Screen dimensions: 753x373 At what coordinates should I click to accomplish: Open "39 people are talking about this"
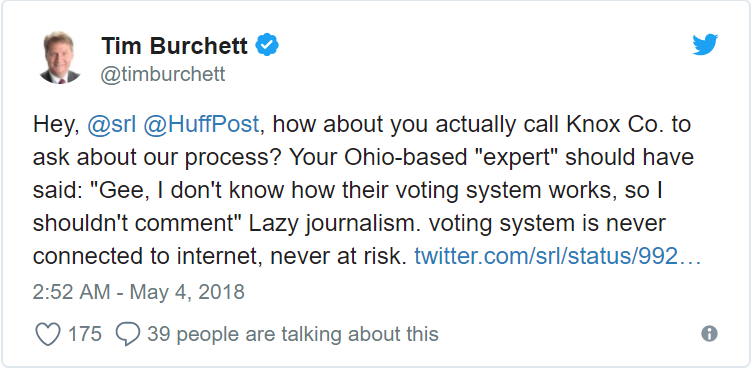click(x=292, y=334)
